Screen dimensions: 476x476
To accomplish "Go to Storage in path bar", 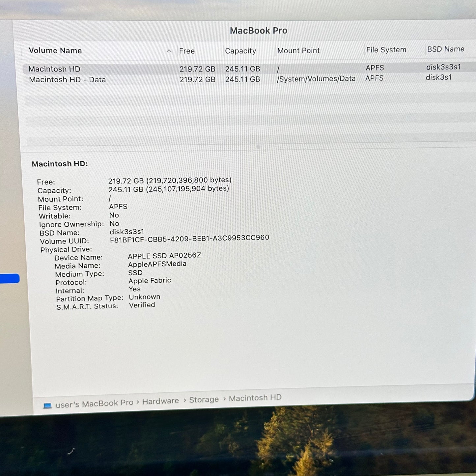I will [204, 400].
